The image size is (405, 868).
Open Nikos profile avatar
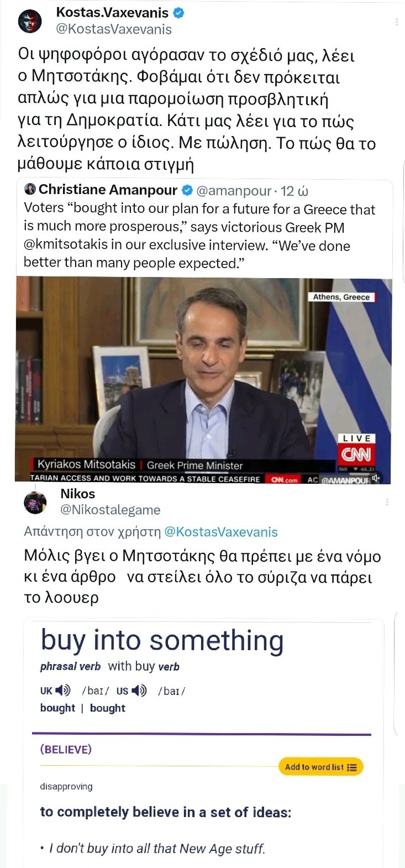(35, 502)
